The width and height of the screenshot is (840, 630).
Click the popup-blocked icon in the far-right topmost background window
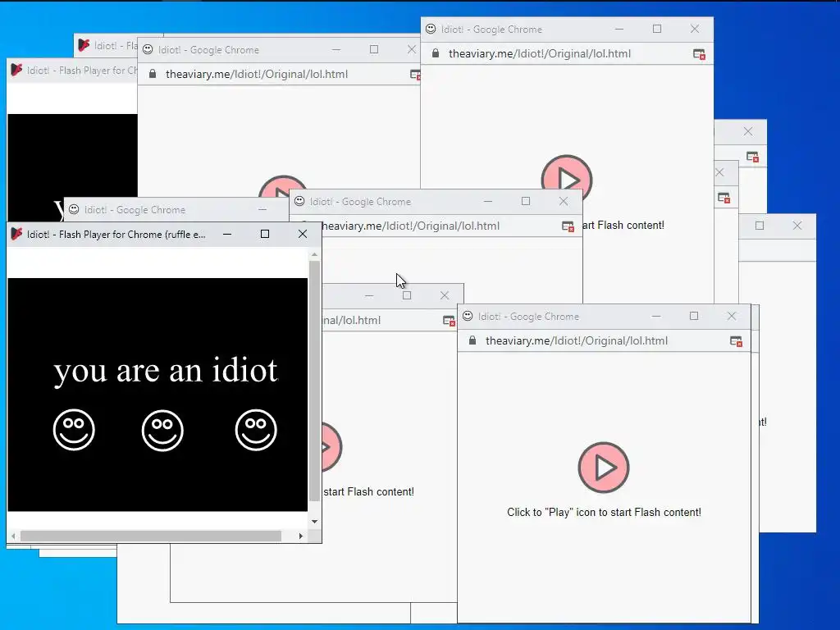tap(753, 157)
